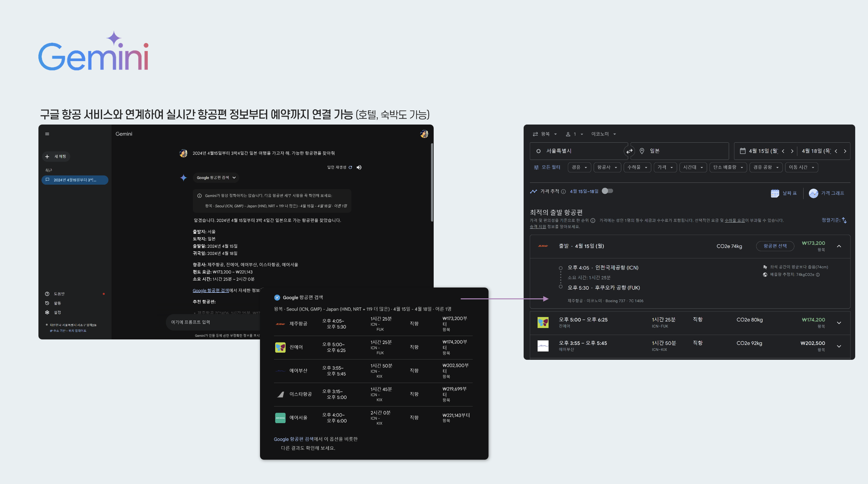The image size is (868, 484).
Task: Open the 항공사 airlines filter
Action: [607, 167]
